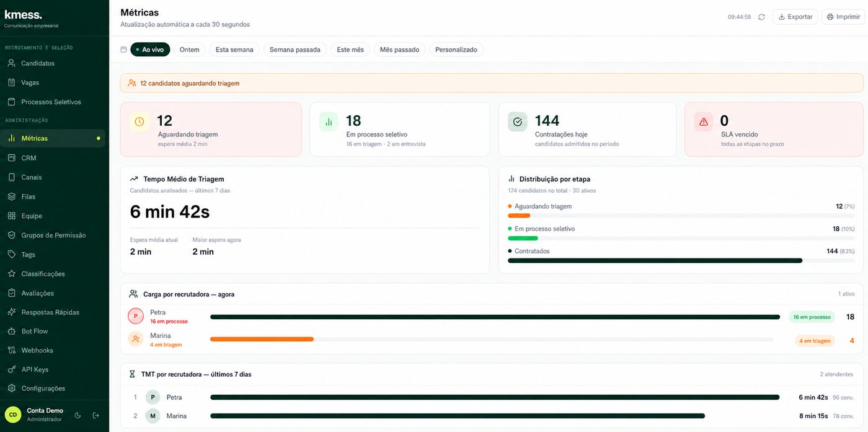Open the Vagas sidebar item
This screenshot has width=868, height=432.
pyautogui.click(x=53, y=82)
